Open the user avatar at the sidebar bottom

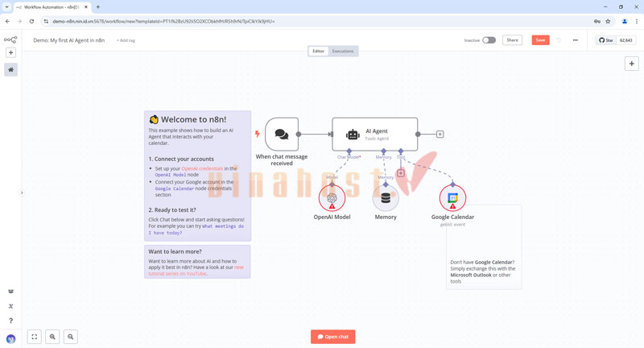[x=10, y=339]
